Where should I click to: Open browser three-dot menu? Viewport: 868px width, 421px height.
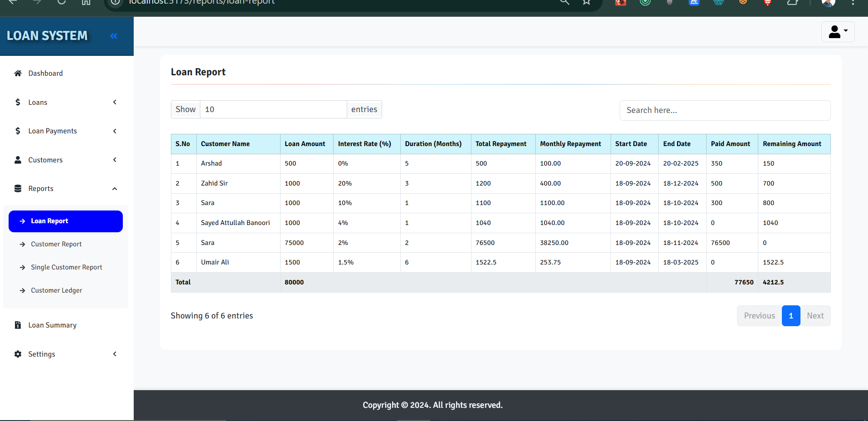[x=853, y=2]
